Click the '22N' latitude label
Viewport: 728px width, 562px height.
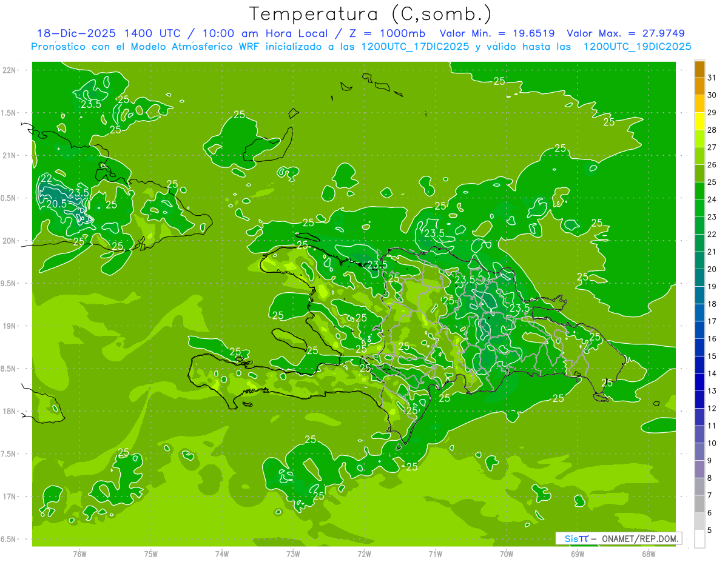point(10,70)
